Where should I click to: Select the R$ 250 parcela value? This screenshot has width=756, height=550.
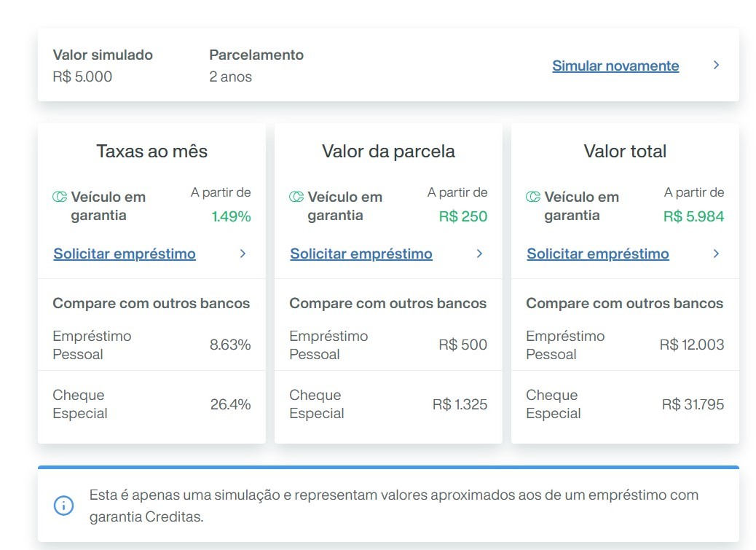(x=462, y=216)
